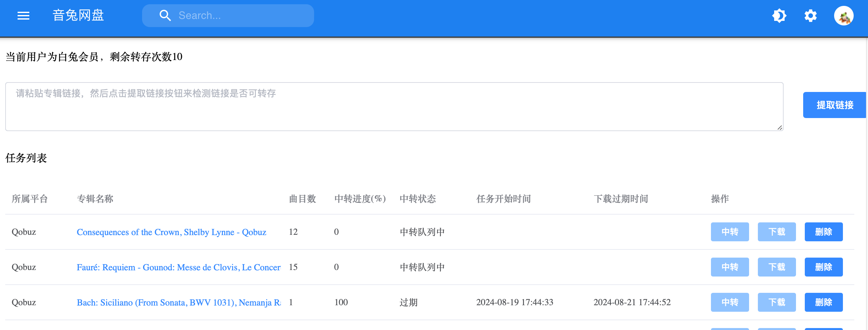Click the 所属平台 column header
This screenshot has width=868, height=330.
30,199
